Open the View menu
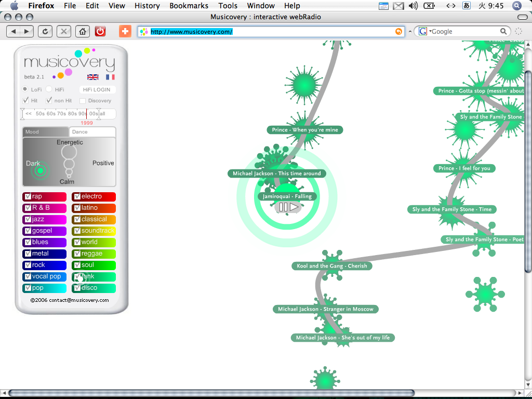This screenshot has width=532, height=399. 117,6
